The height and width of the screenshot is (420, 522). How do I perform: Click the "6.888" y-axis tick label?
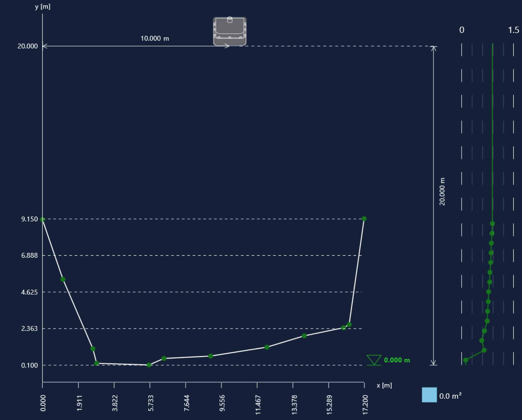click(x=30, y=256)
